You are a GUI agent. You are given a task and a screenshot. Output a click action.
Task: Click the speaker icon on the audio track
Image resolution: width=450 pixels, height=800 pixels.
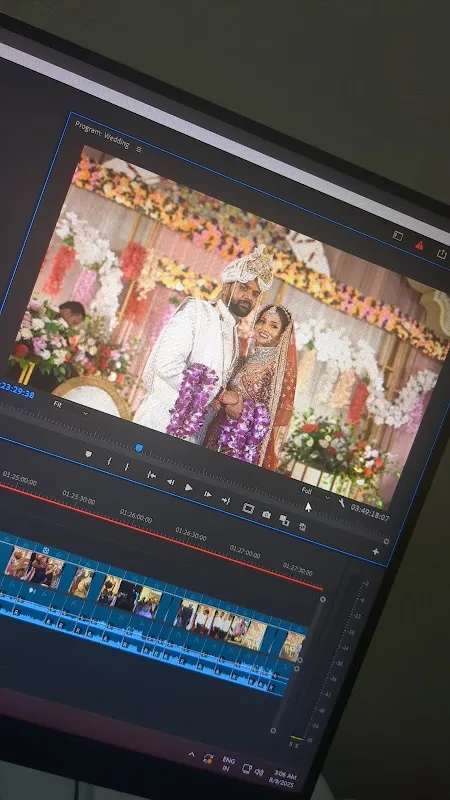(32, 590)
